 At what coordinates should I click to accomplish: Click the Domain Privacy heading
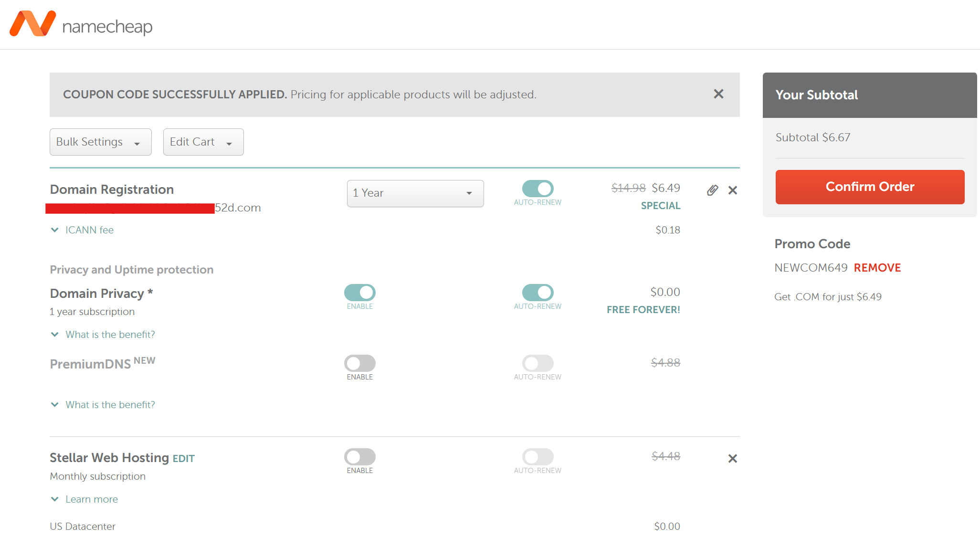click(101, 294)
